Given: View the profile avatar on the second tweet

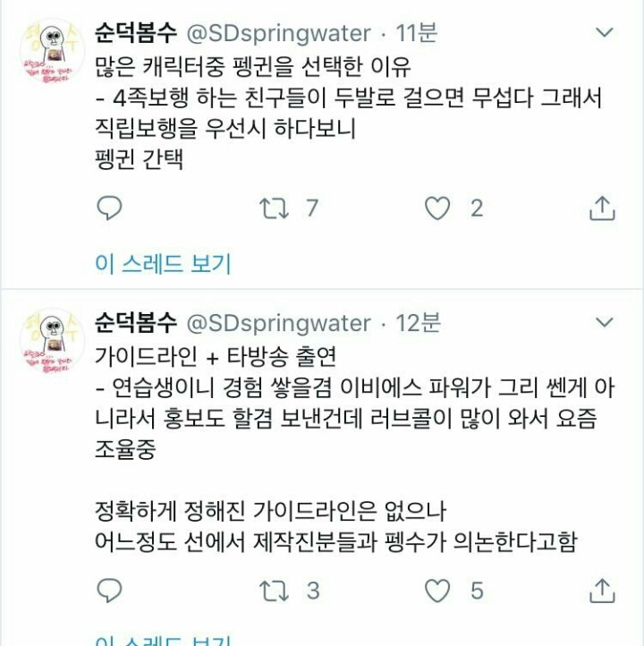Looking at the screenshot, I should coord(52,341).
